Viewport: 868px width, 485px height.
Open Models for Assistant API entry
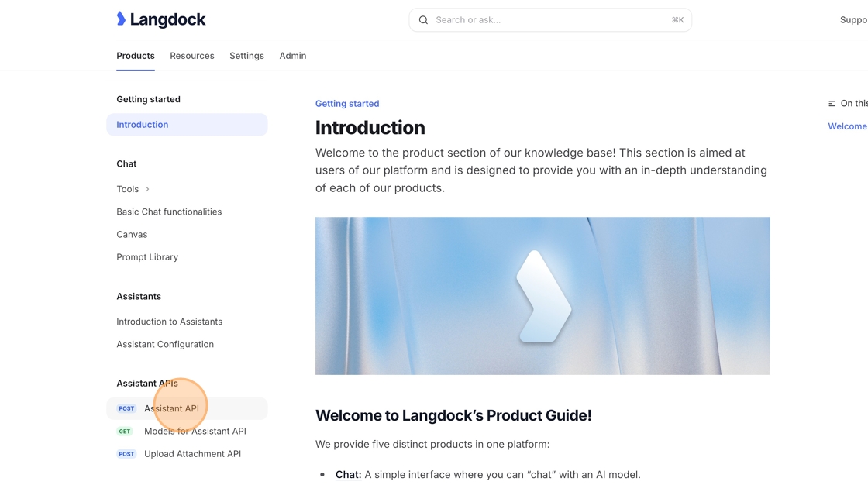[195, 431]
